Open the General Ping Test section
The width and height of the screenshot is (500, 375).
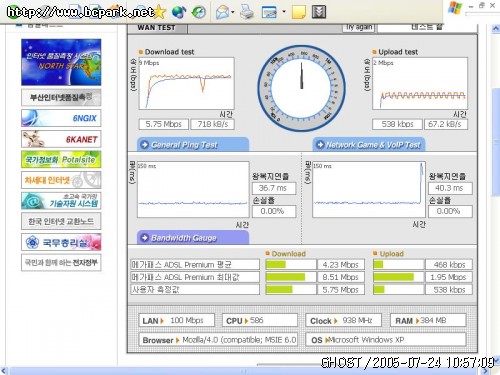[193, 145]
